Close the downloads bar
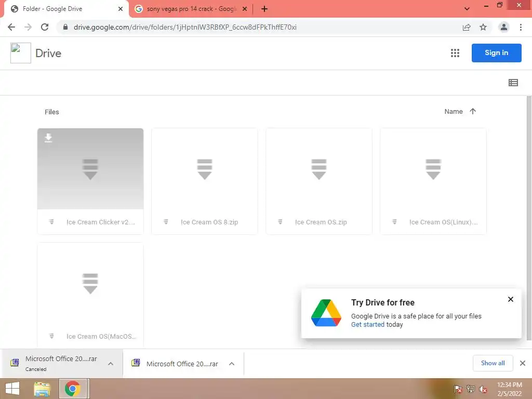Image resolution: width=532 pixels, height=399 pixels. [x=523, y=363]
